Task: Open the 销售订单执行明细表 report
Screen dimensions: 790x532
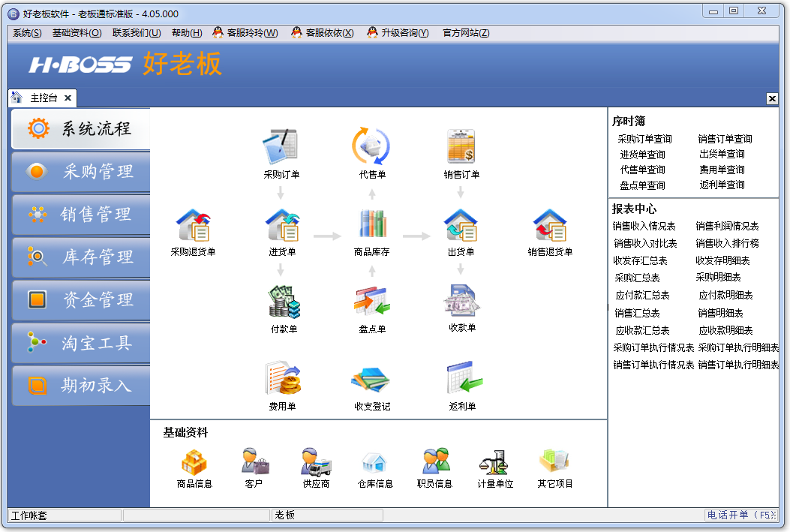Action: point(739,365)
